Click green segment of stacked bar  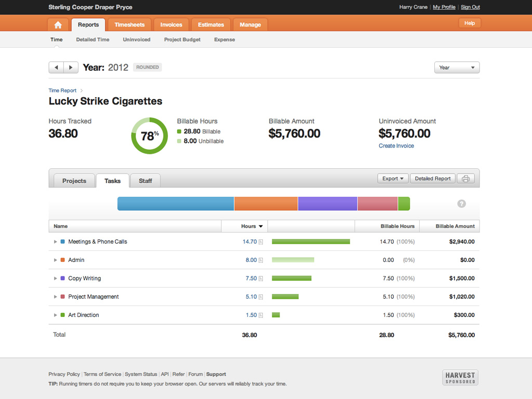click(404, 204)
